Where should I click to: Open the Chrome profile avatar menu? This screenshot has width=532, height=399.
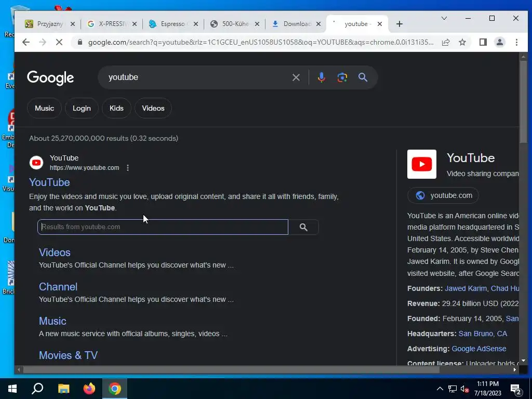[499, 42]
